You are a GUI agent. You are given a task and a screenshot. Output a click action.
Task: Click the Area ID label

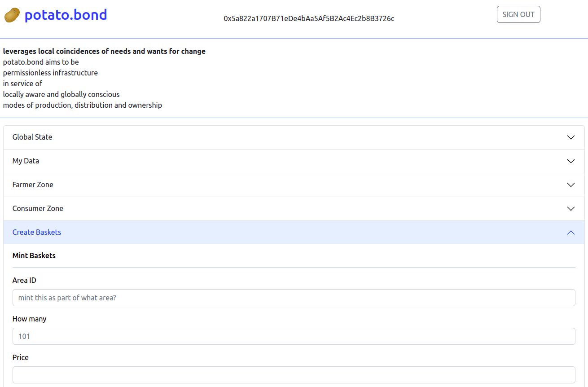pyautogui.click(x=24, y=280)
